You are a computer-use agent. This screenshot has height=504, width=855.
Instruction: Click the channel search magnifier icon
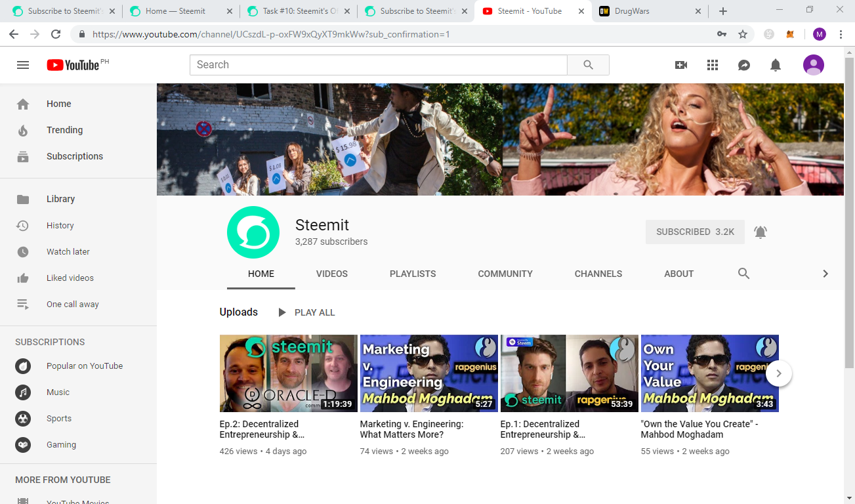(743, 274)
